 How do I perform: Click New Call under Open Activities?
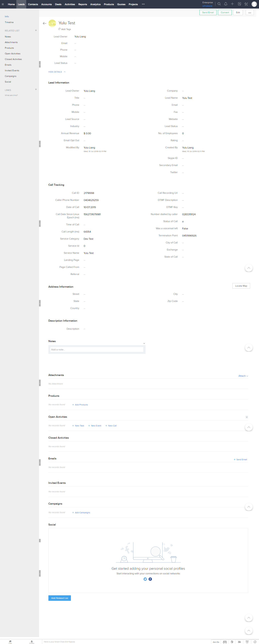tap(111, 426)
